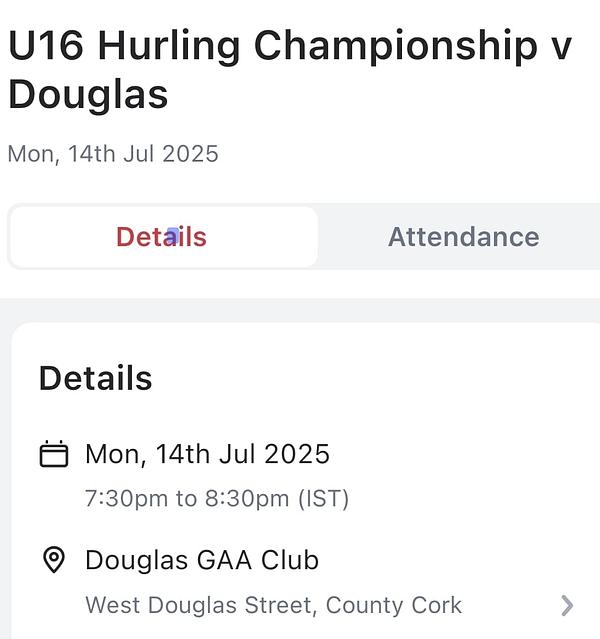The image size is (600, 639).
Task: Click the blue touch marker on Details tab
Action: click(173, 236)
